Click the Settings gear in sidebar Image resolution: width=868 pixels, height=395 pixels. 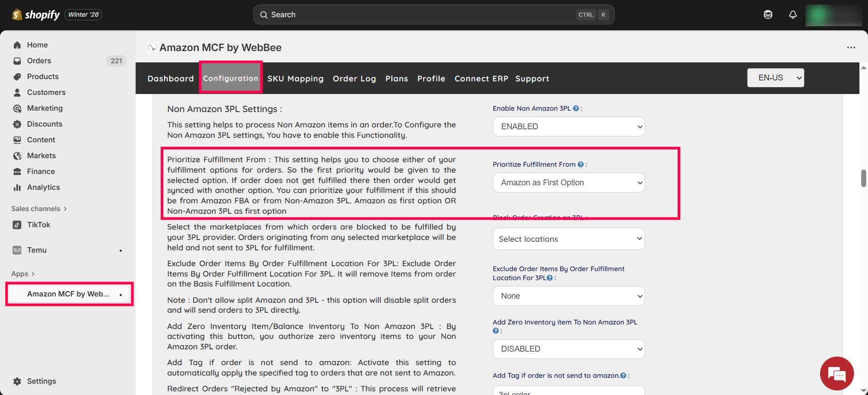(x=17, y=381)
